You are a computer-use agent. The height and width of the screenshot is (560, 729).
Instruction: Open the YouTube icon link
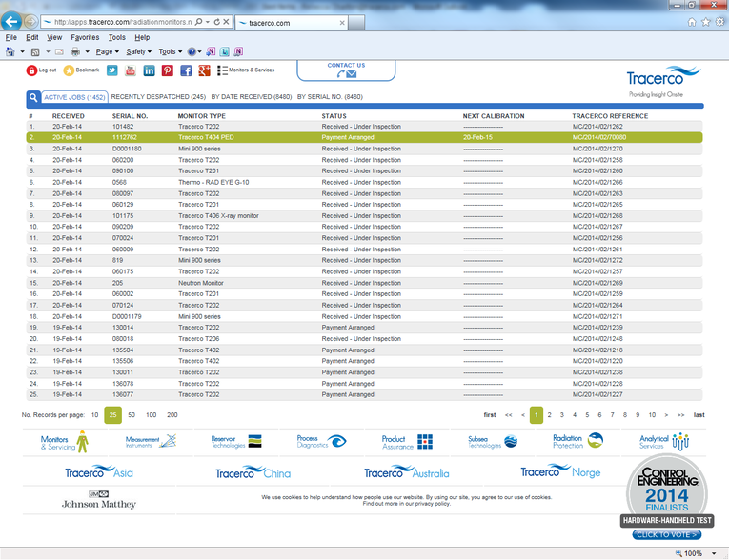[130, 70]
